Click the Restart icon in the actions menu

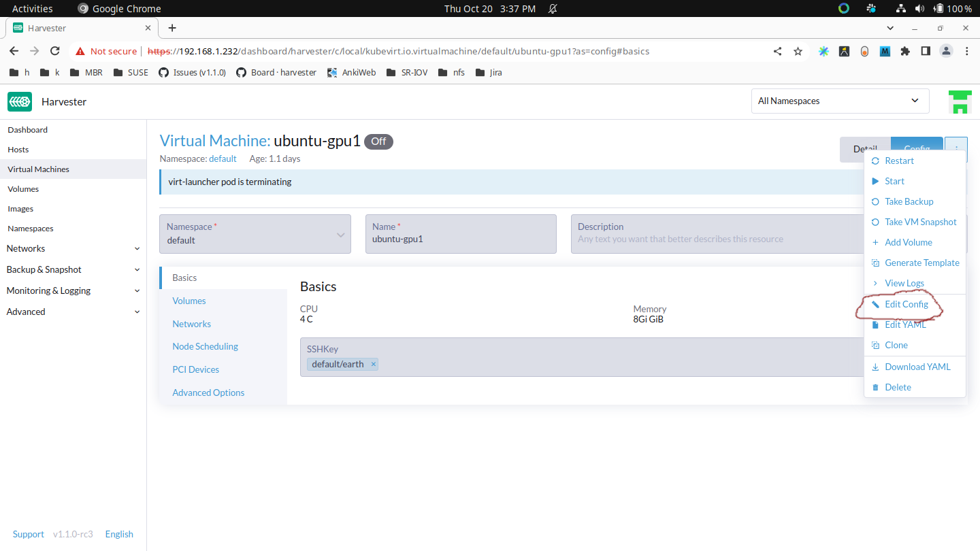pyautogui.click(x=875, y=161)
